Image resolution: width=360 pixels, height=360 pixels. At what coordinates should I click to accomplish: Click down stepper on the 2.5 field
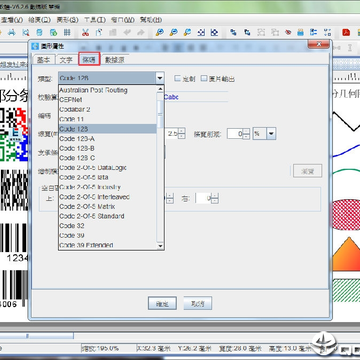click(181, 137)
